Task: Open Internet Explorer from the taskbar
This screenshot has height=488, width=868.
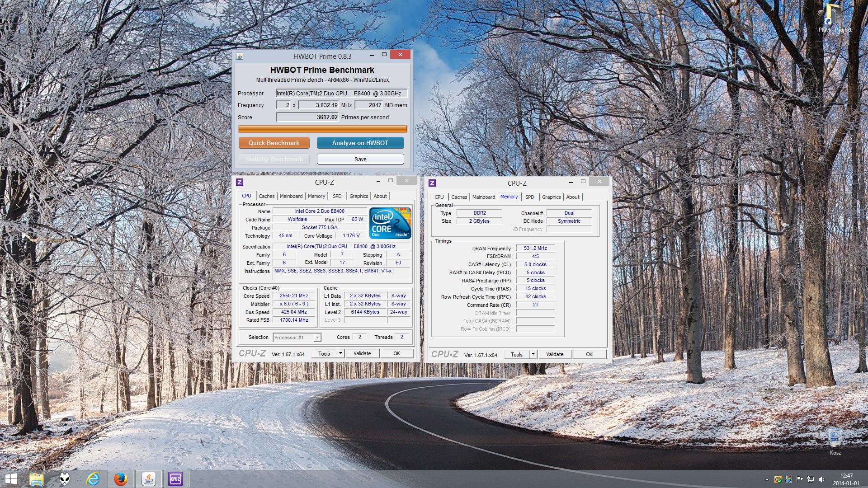Action: [93, 479]
